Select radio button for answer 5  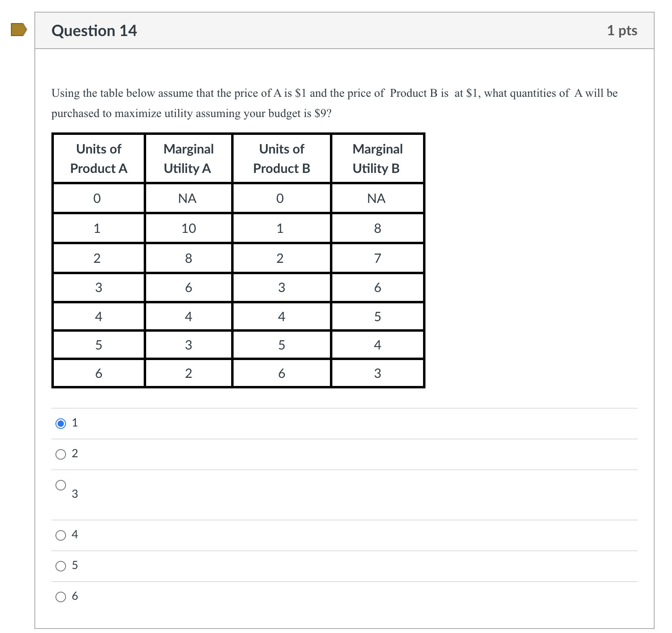coord(60,566)
